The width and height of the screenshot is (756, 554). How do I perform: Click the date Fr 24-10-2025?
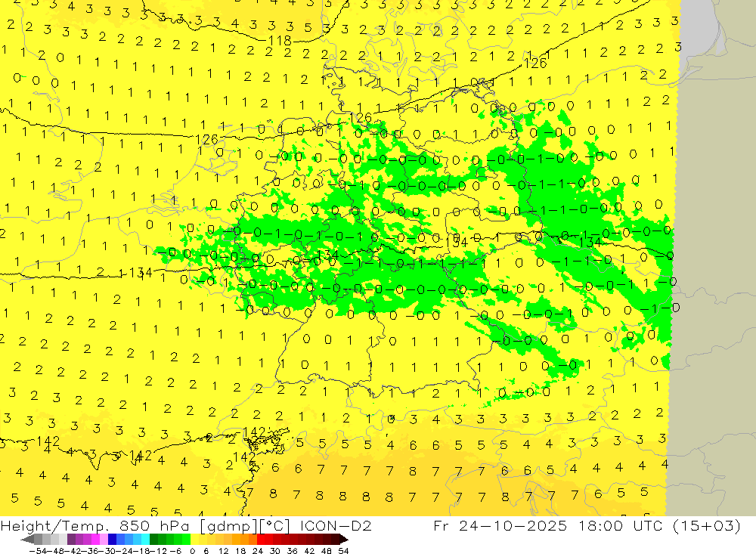click(500, 525)
